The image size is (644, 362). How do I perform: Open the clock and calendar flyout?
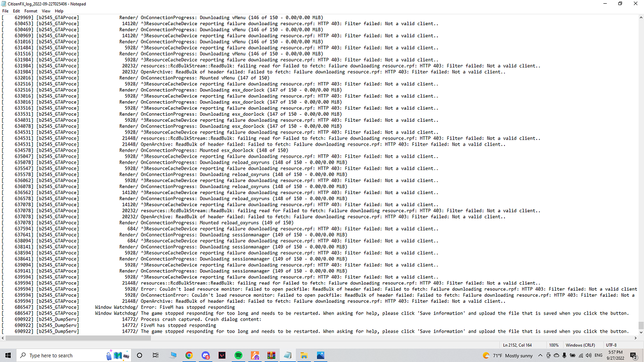coord(616,355)
